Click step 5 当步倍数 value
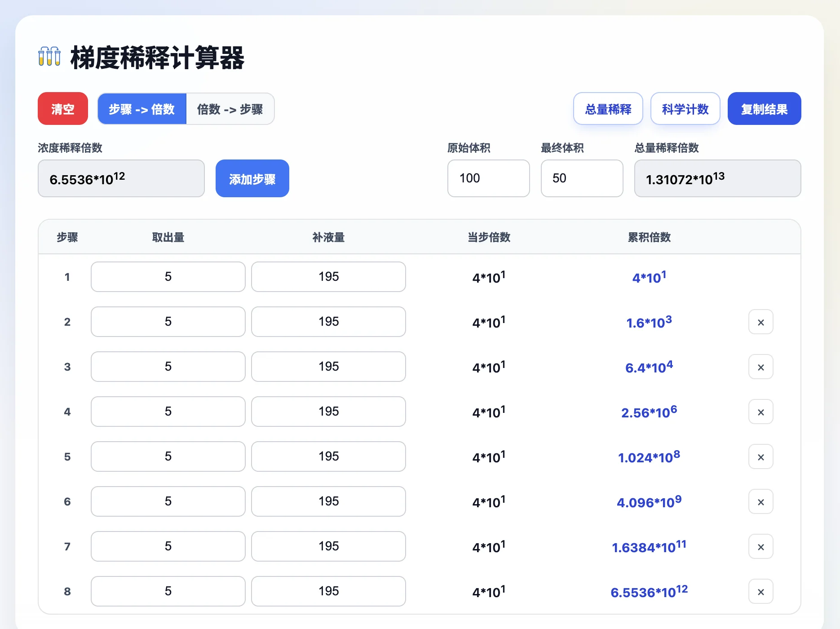840x629 pixels. pyautogui.click(x=489, y=456)
